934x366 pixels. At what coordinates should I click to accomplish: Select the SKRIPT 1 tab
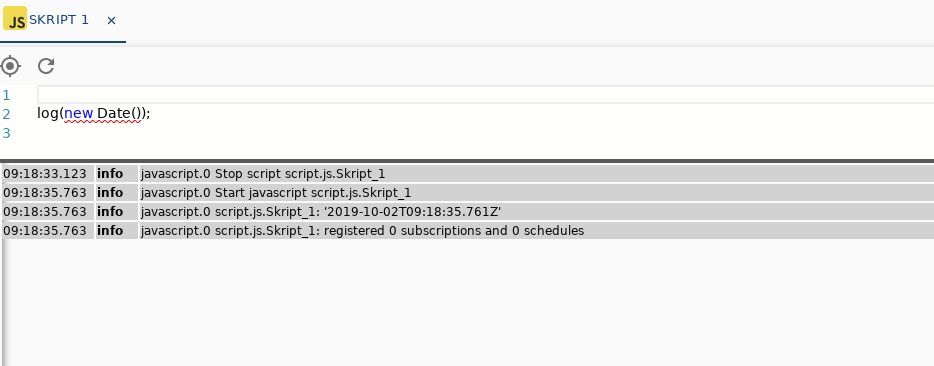(63, 20)
